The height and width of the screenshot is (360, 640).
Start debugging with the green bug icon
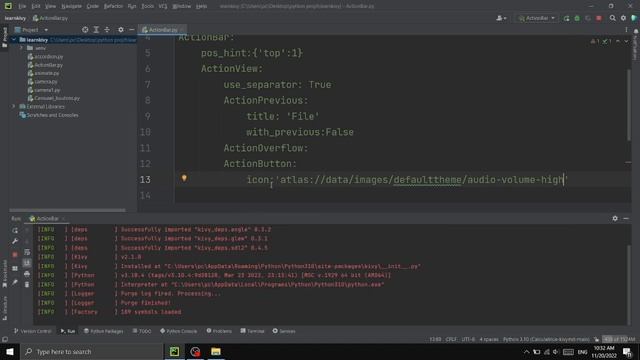(x=577, y=18)
